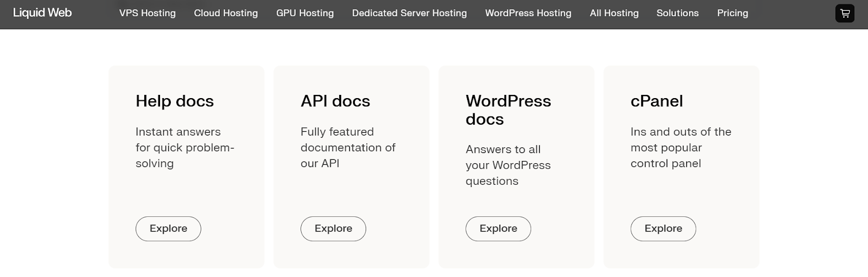868x277 pixels.
Task: Click the Liquid Web logo
Action: [x=42, y=13]
